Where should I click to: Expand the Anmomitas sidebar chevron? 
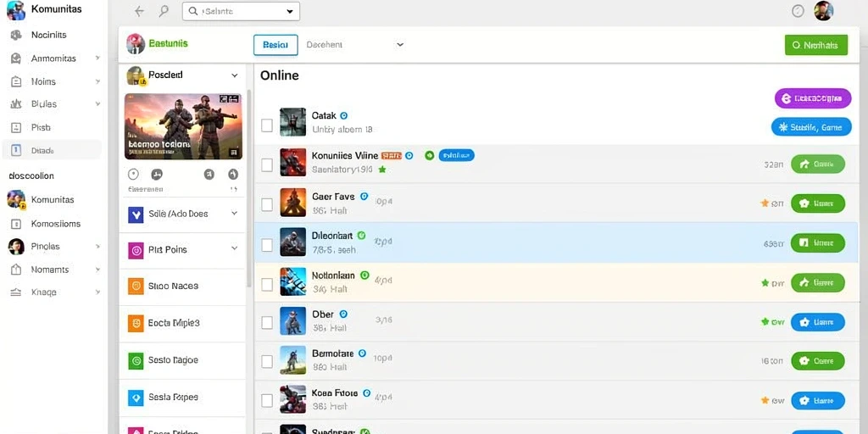pos(97,58)
